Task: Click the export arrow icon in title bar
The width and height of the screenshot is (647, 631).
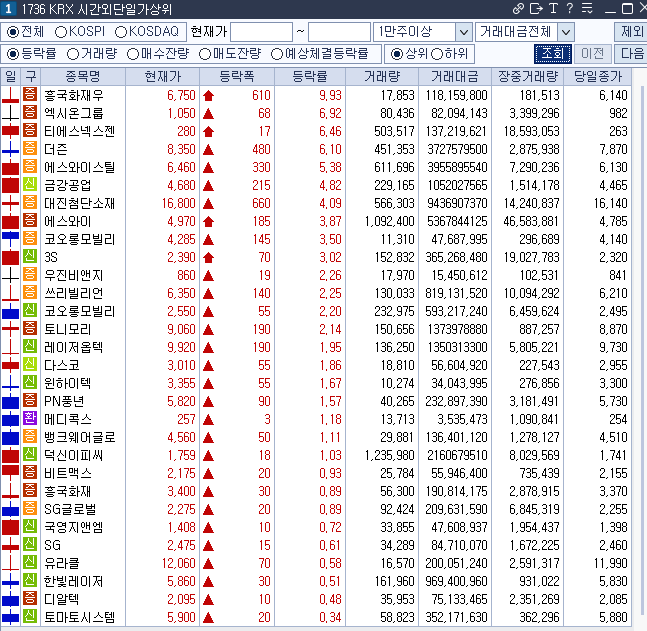Action: (x=536, y=8)
